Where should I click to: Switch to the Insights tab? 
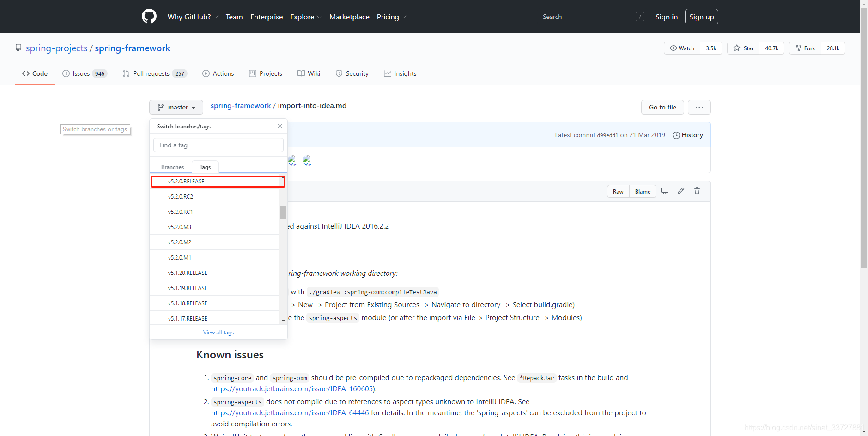pos(400,73)
